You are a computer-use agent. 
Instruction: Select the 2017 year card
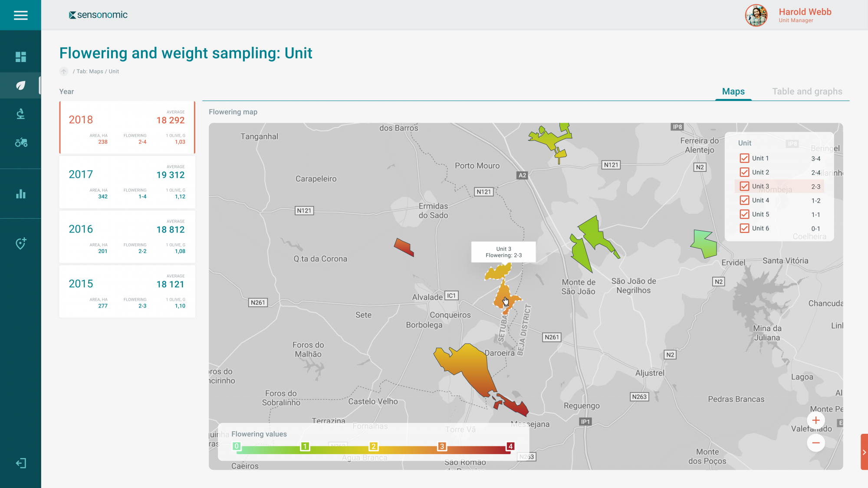[x=127, y=182]
